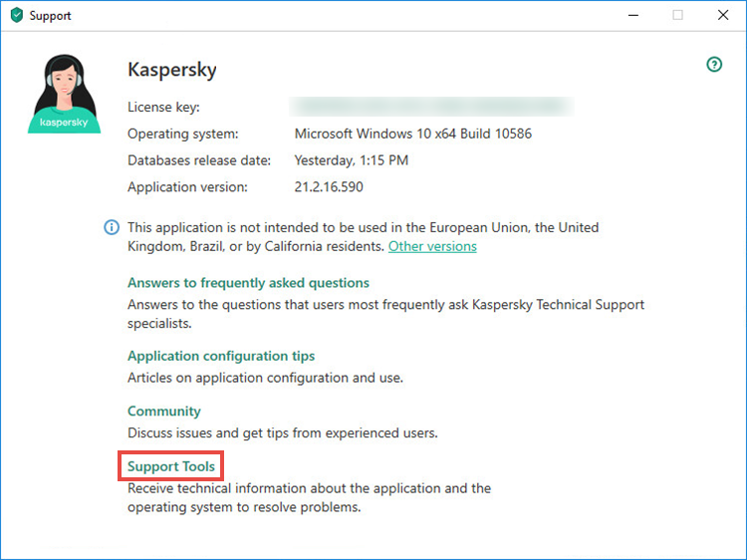Viewport: 747px width, 560px height.
Task: Click the support agent avatar image
Action: tap(65, 94)
